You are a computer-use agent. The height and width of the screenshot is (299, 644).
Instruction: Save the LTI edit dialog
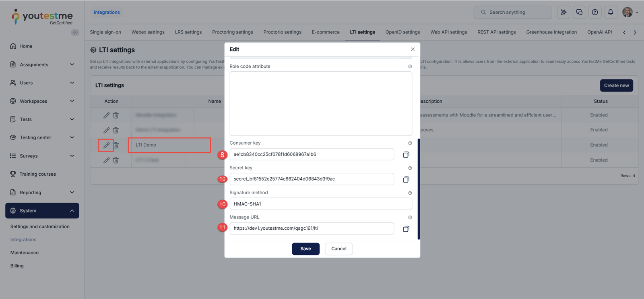(305, 249)
